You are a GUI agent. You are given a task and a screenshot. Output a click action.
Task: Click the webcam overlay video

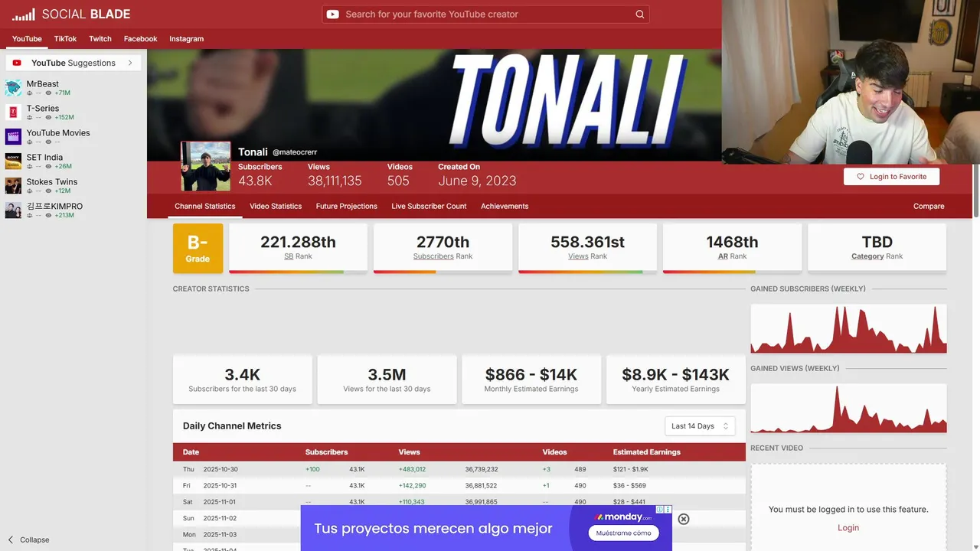click(x=851, y=82)
